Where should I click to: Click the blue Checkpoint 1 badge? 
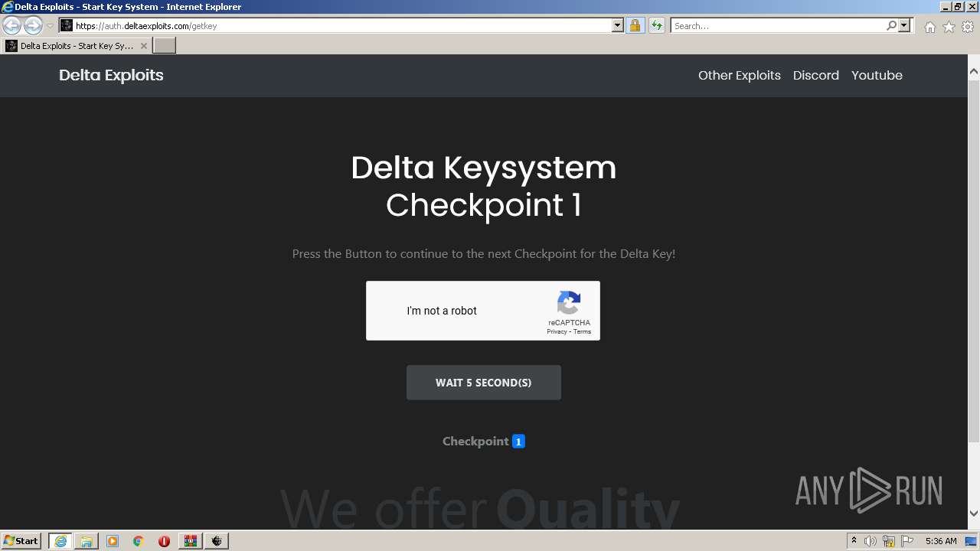coord(518,442)
